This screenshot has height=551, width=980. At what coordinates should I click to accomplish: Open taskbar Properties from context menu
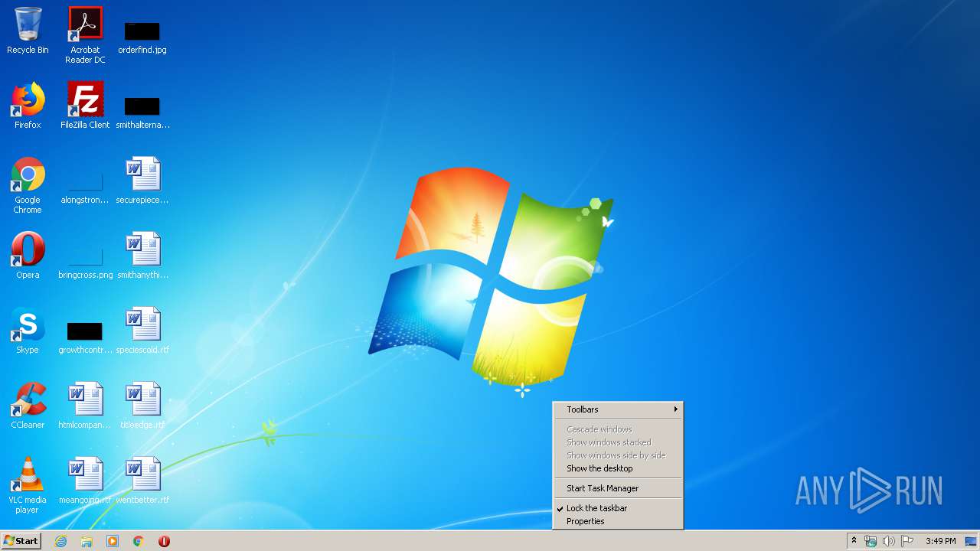(618, 521)
